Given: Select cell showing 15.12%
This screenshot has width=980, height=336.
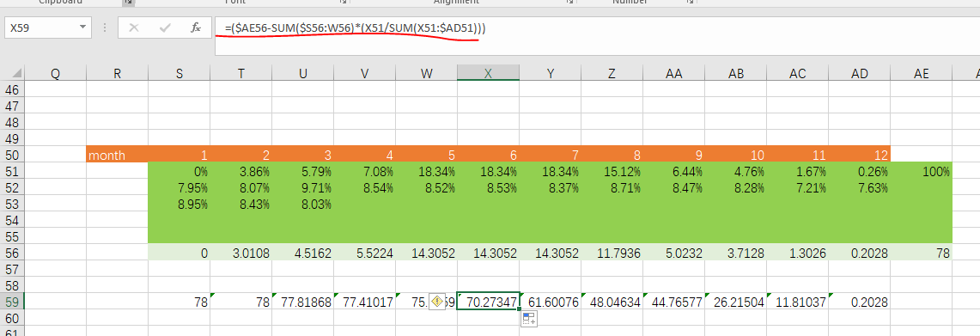Looking at the screenshot, I should coord(612,172).
